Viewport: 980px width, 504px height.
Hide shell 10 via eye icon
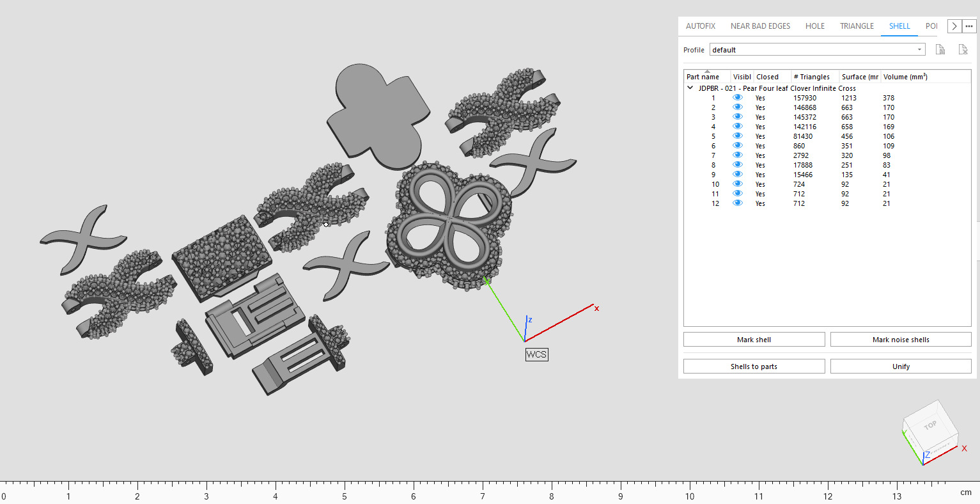[x=738, y=184]
